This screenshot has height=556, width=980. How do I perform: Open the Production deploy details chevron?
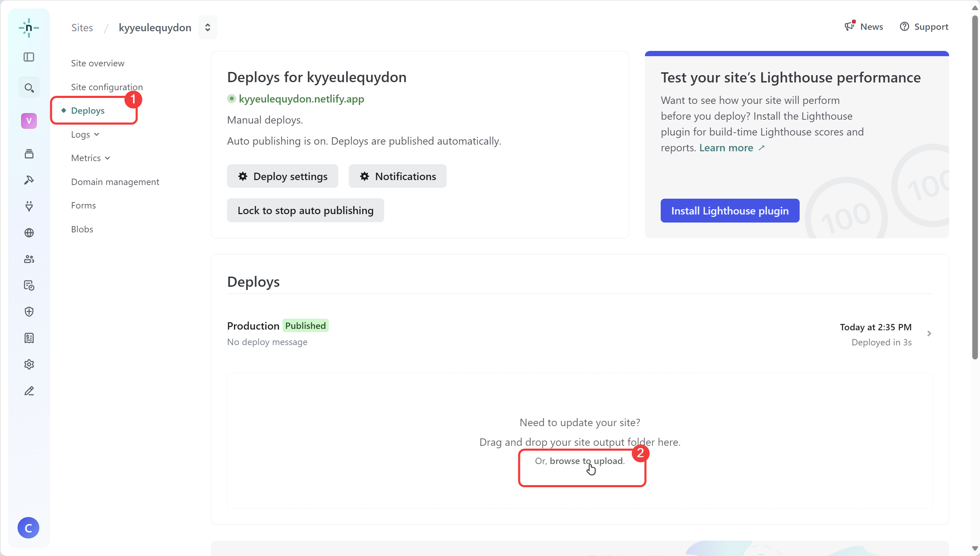tap(929, 333)
